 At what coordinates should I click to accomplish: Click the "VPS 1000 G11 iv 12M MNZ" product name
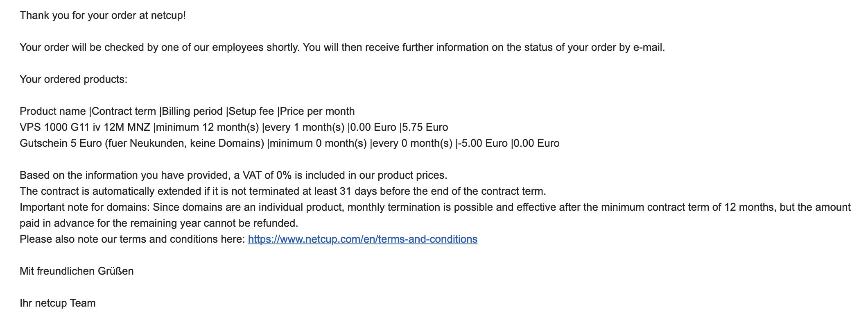pos(85,127)
